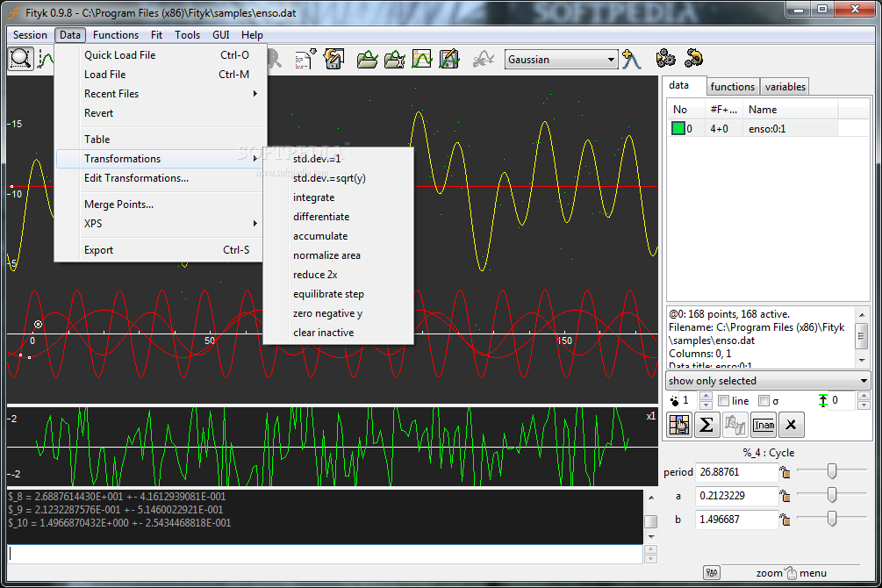Click the green vertical shift icon
882x588 pixels.
[x=823, y=400]
